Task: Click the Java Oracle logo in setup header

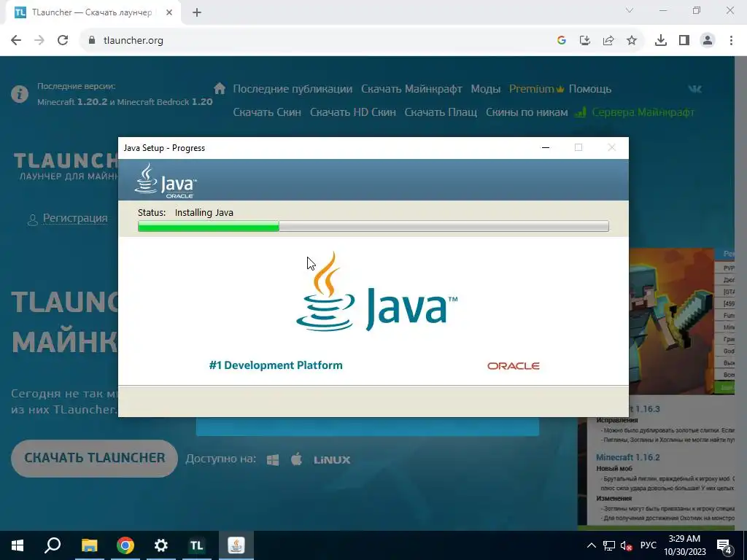Action: pyautogui.click(x=165, y=181)
